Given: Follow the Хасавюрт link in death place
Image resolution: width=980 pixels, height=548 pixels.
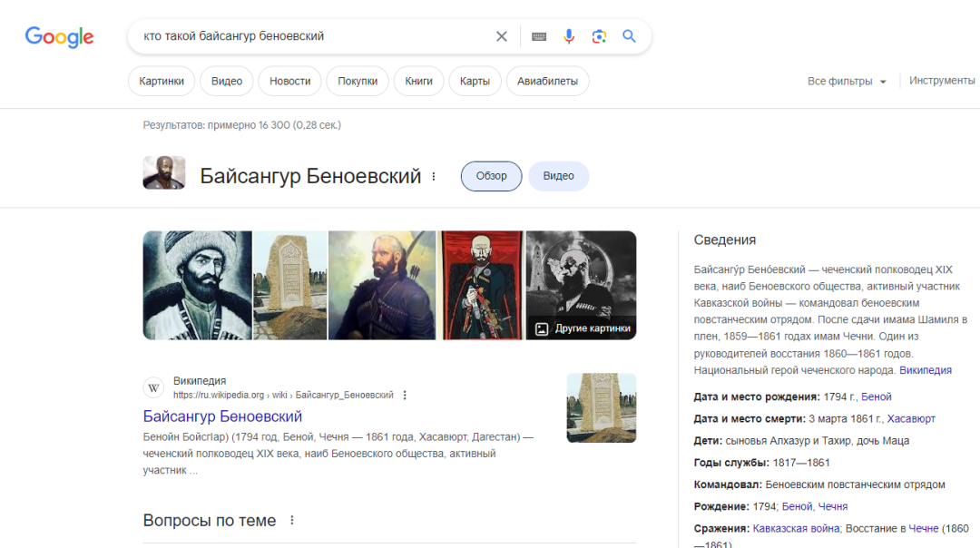Looking at the screenshot, I should point(910,419).
